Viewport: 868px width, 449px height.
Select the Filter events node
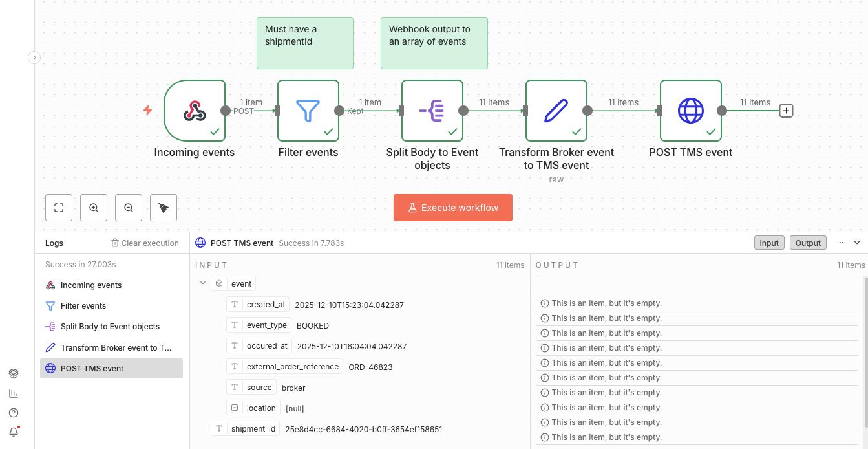(x=308, y=110)
